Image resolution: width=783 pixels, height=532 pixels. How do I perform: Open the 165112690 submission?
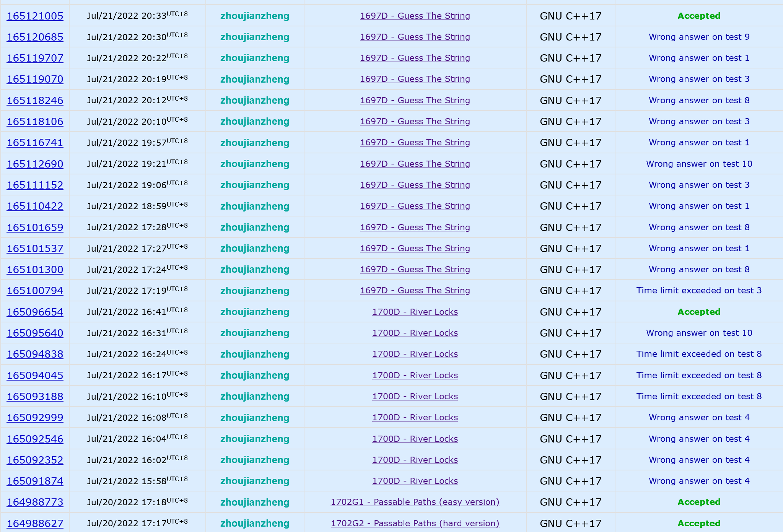pos(35,164)
